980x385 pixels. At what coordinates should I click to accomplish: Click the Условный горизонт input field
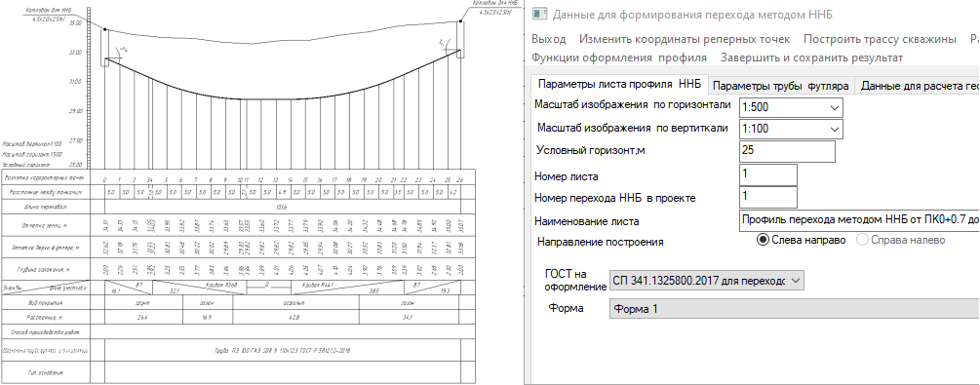[787, 151]
